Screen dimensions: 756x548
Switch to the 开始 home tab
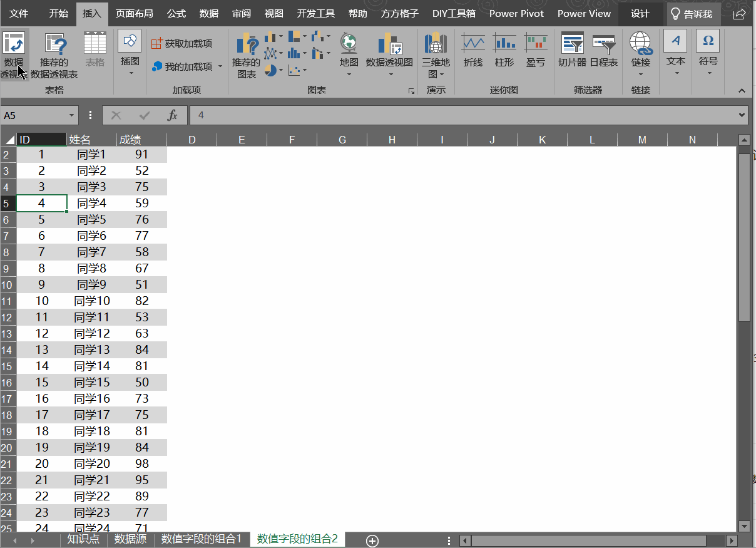click(59, 14)
